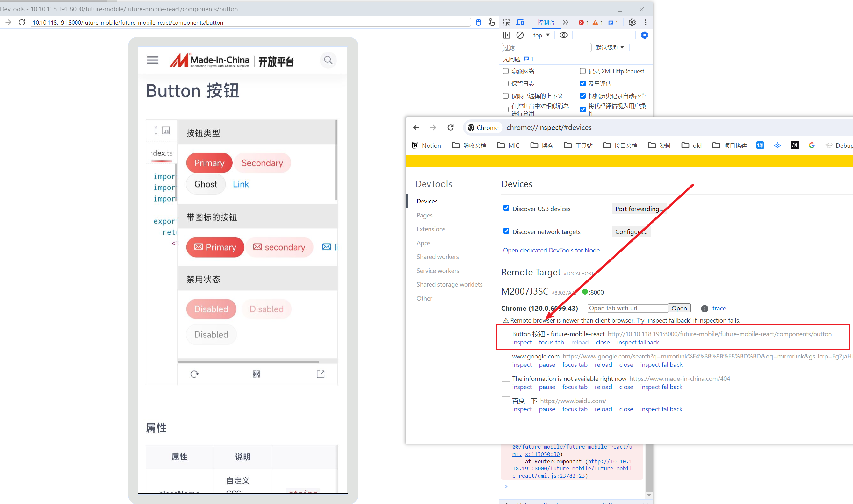Open the top context dropdown
This screenshot has width=853, height=504.
coord(541,35)
